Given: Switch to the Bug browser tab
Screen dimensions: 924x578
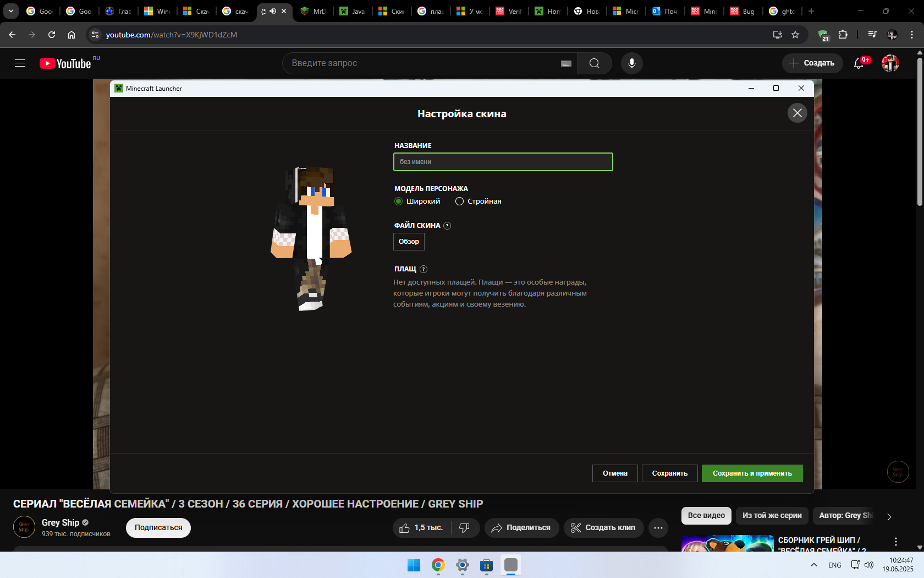Looking at the screenshot, I should coord(743,11).
